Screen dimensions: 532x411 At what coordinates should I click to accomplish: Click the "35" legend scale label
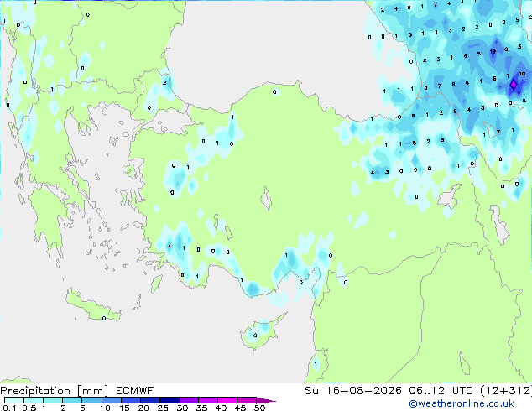point(201,408)
